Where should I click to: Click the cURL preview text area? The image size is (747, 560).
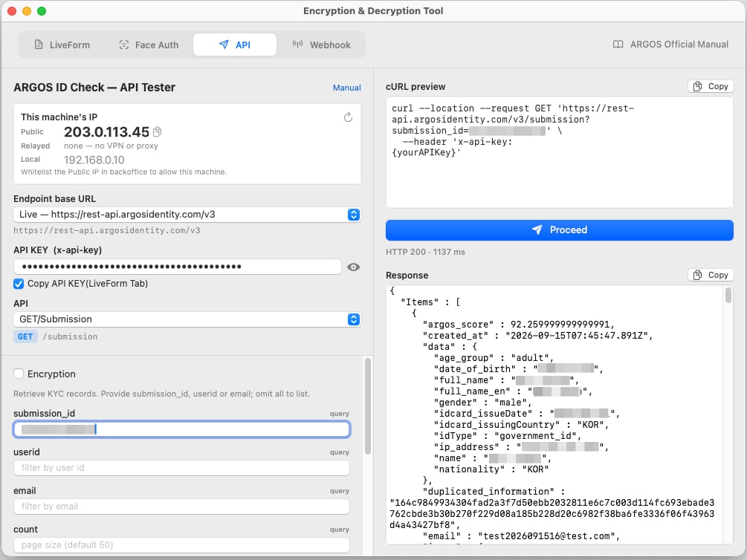(559, 152)
